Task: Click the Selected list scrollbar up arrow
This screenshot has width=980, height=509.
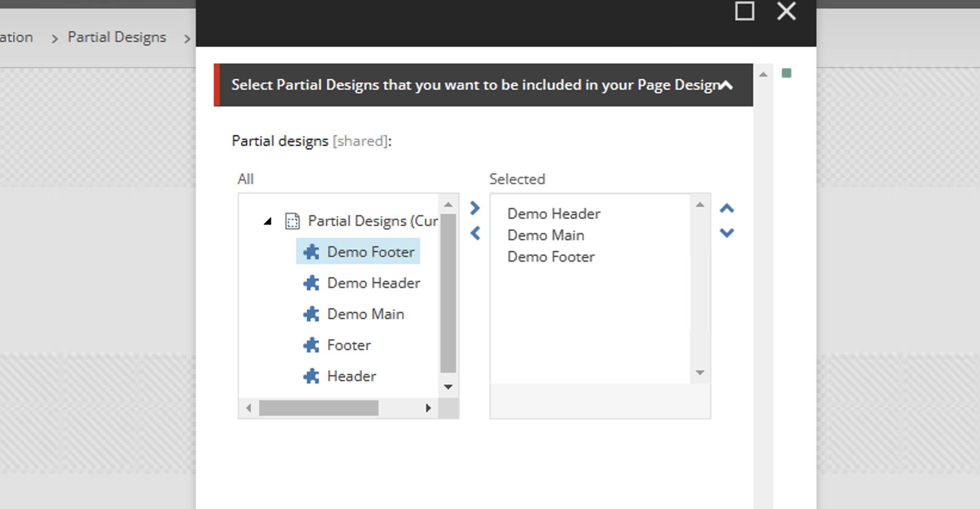Action: [x=700, y=205]
